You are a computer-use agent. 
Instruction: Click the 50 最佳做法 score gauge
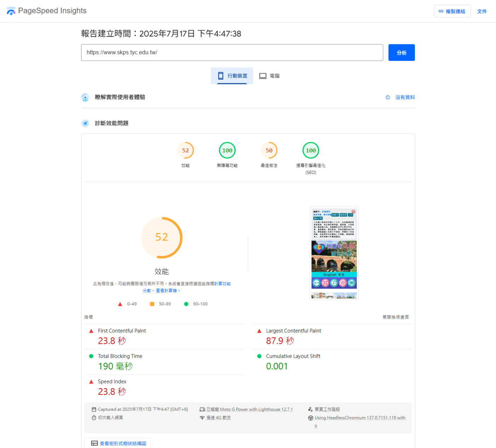(269, 151)
